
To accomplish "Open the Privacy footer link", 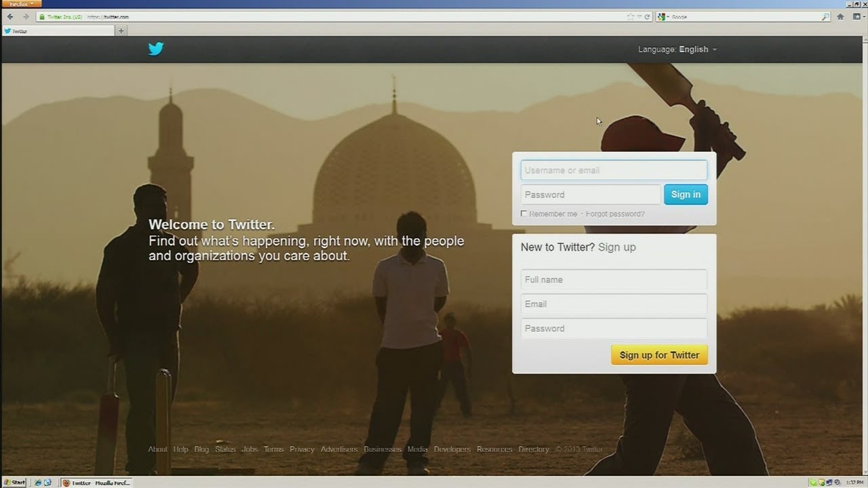I will tap(302, 449).
